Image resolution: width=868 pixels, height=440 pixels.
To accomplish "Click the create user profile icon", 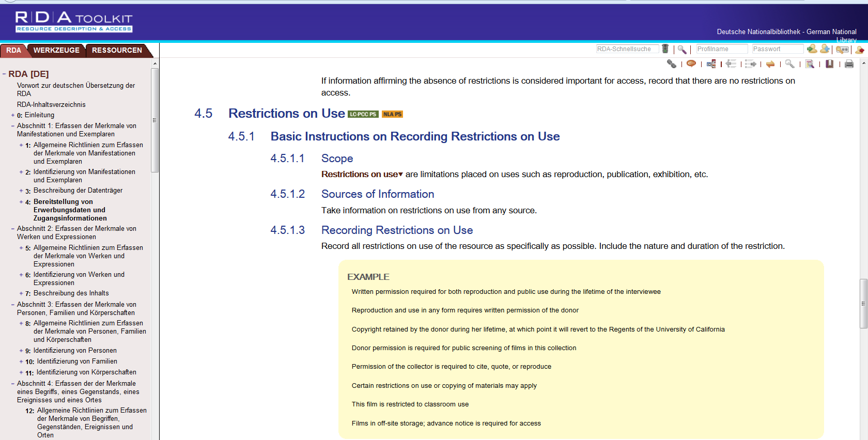I will pos(825,49).
